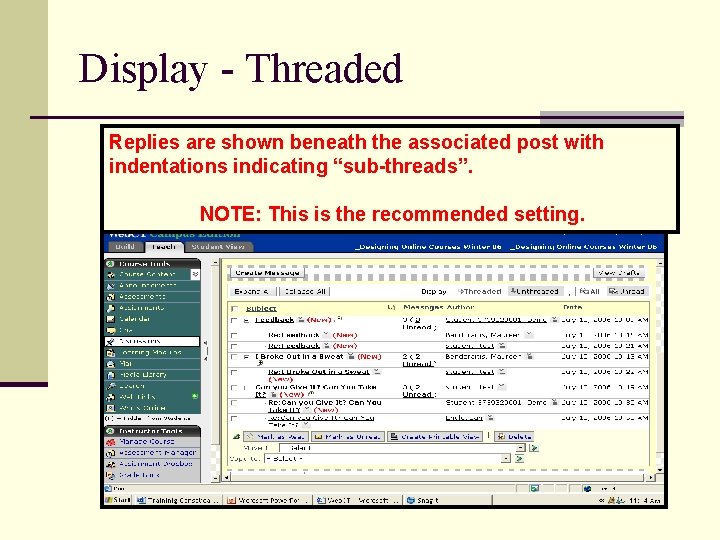Tick checkbox for Re:I Broke Out in a Sweat

(235, 372)
